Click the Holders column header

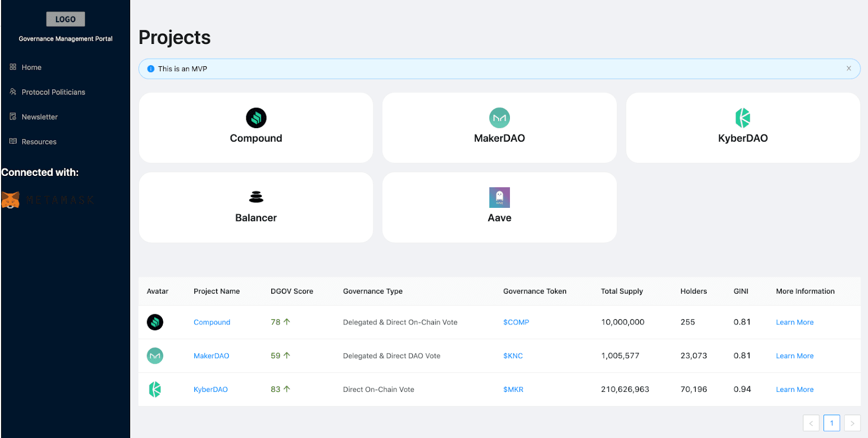click(x=694, y=291)
